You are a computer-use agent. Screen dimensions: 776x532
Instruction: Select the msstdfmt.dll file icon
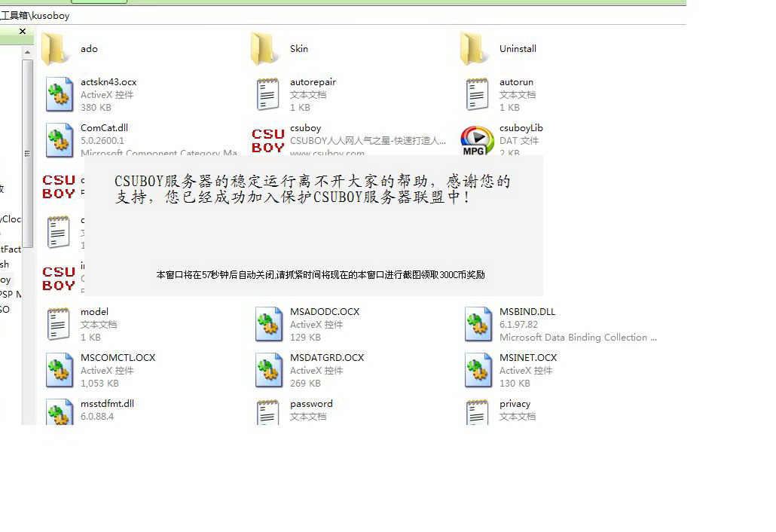click(60, 411)
